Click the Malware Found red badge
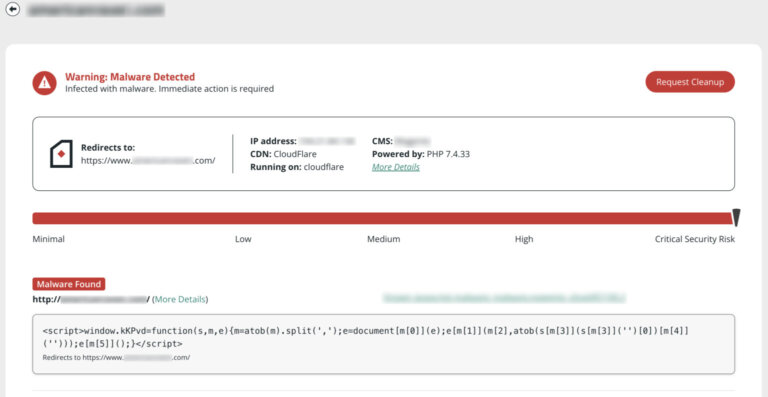Image resolution: width=768 pixels, height=397 pixels. 69,284
